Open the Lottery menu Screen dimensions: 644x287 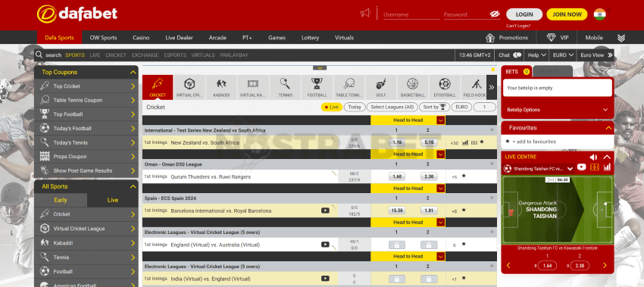310,37
